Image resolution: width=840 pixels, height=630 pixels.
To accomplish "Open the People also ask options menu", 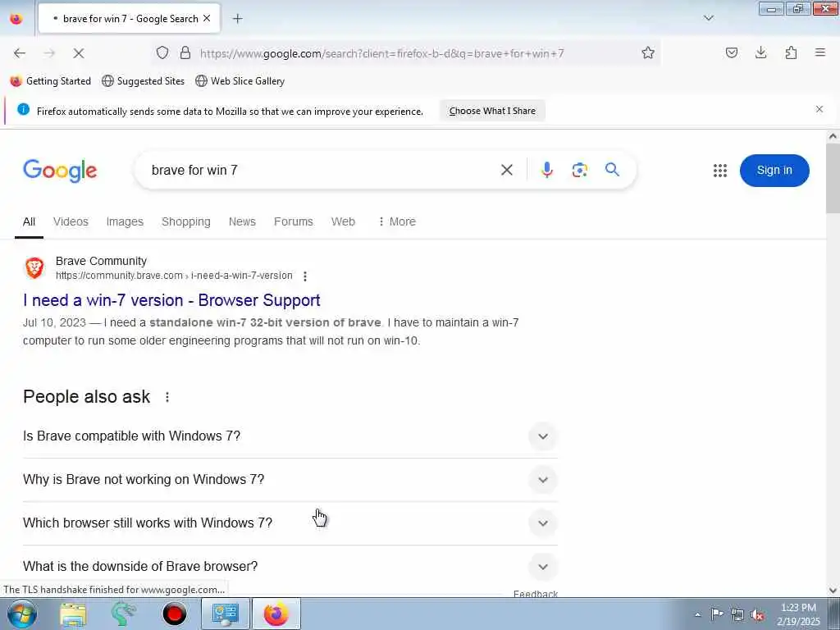I will click(x=167, y=397).
